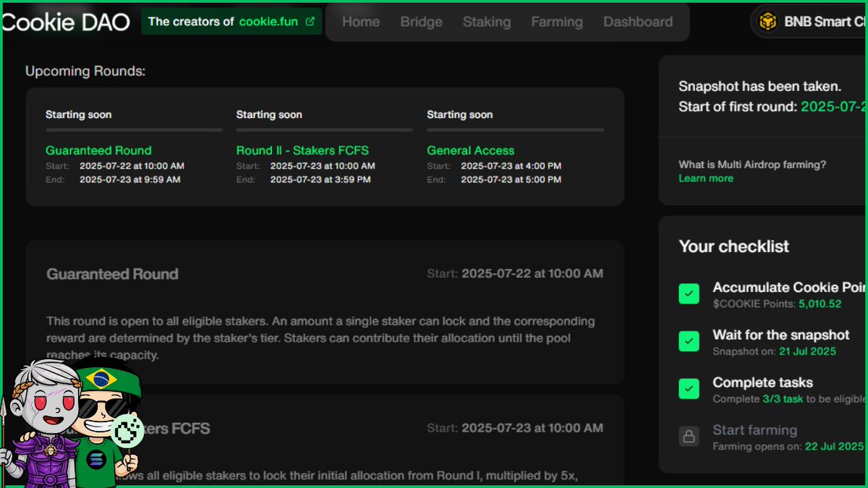Image resolution: width=868 pixels, height=488 pixels.
Task: Click $COOKIE Points value 5,010.52
Action: (820, 304)
